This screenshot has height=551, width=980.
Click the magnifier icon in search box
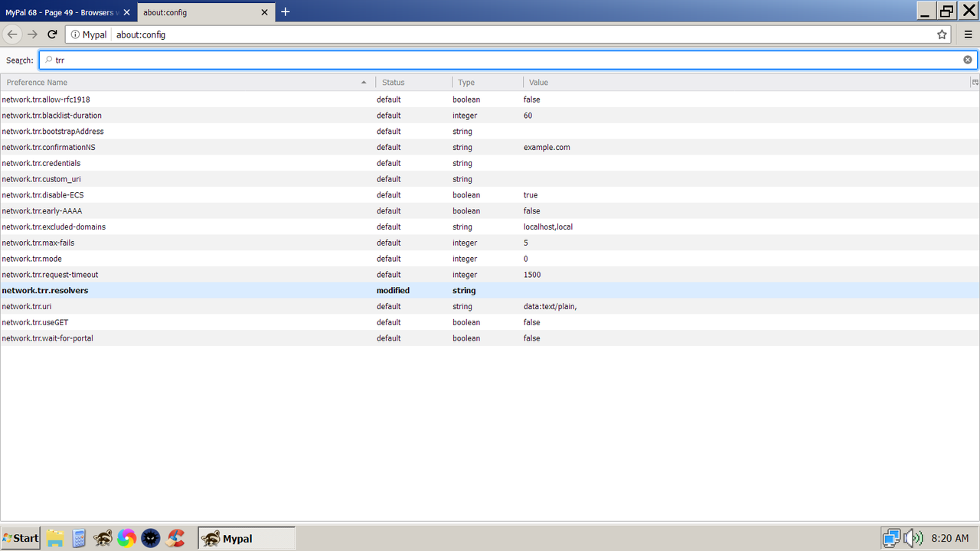tap(48, 60)
